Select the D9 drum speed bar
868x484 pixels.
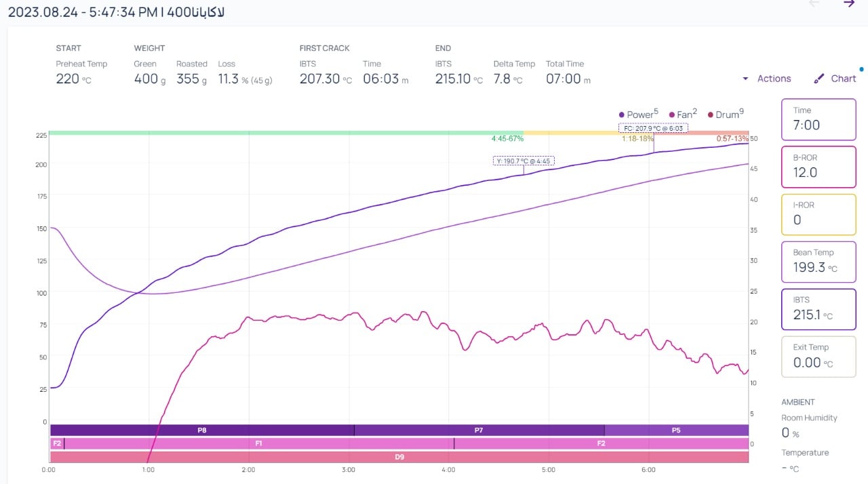[399, 457]
